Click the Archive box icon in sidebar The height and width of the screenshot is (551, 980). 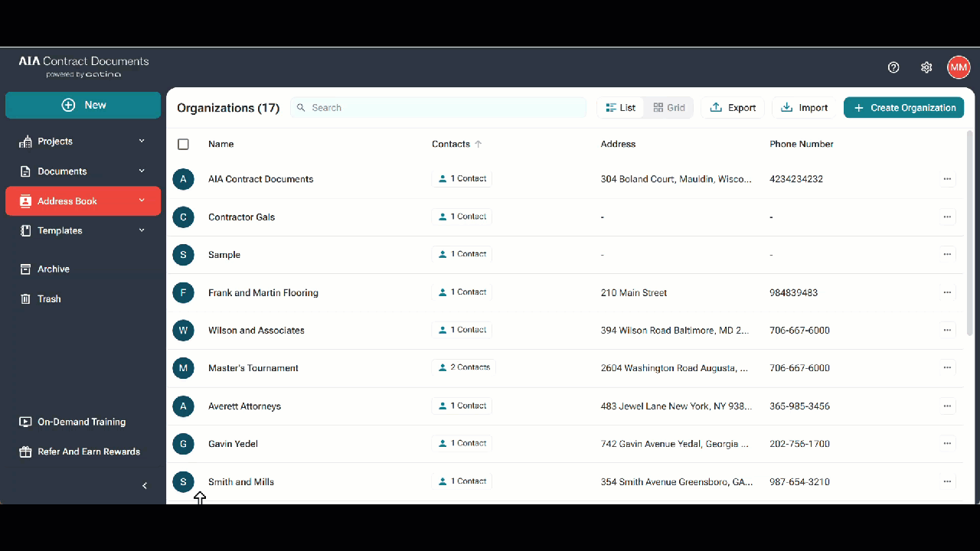coord(25,269)
